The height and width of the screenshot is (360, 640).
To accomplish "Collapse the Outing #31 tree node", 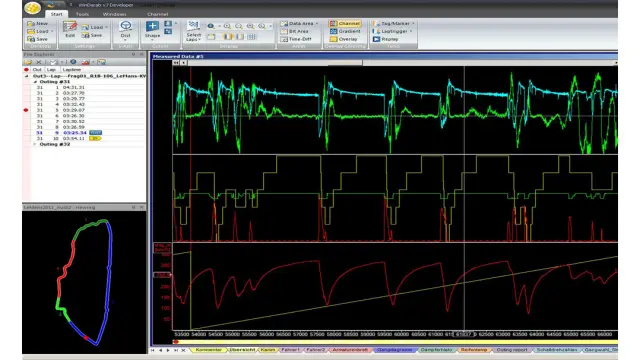I will tap(35, 82).
